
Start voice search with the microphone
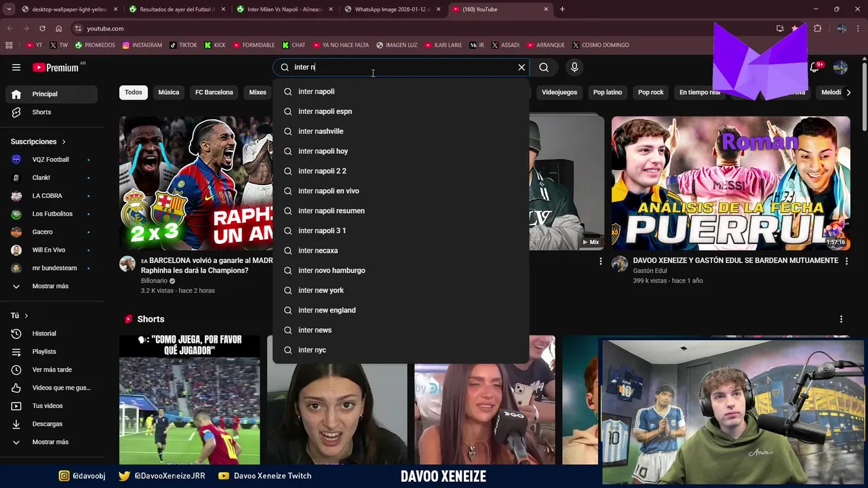[x=574, y=67]
